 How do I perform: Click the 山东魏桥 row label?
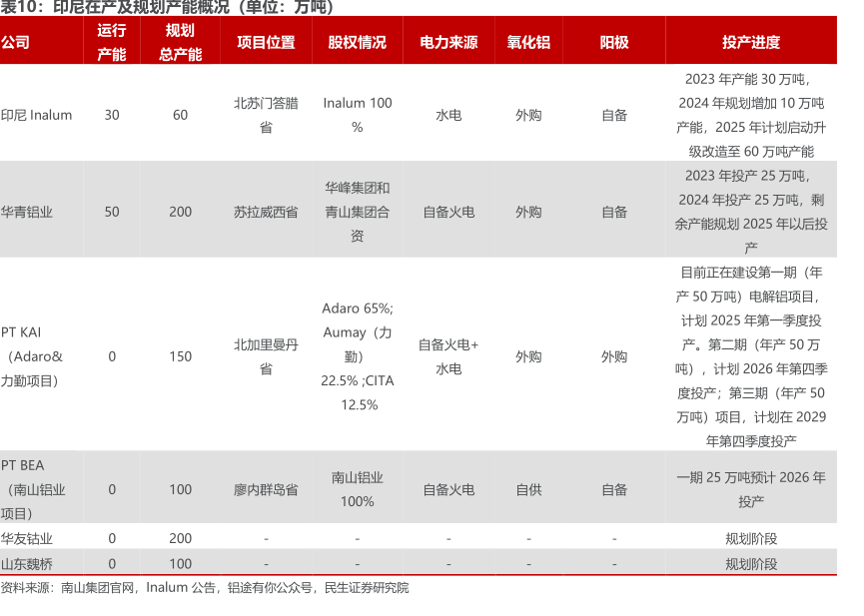click(x=27, y=563)
